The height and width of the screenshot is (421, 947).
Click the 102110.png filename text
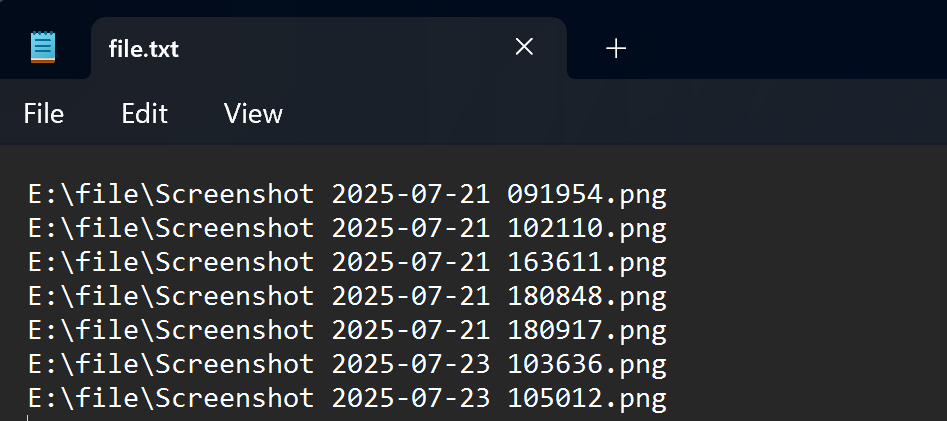[x=586, y=228]
